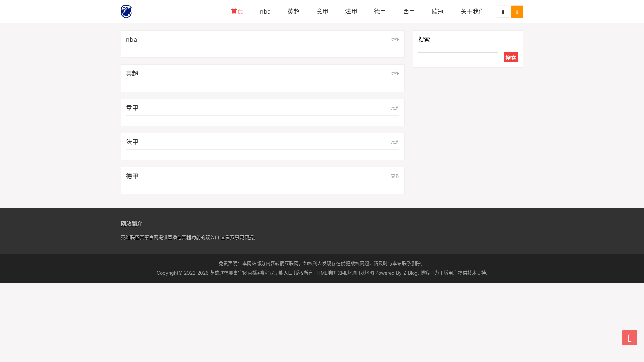The image size is (644, 362).
Task: Open the 英超 section heading
Action: [132, 73]
